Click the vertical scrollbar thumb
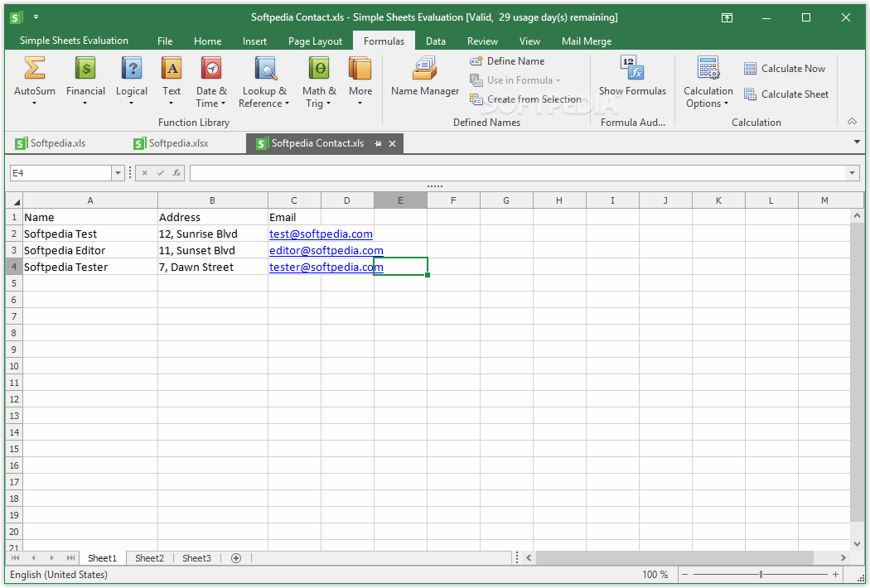This screenshot has width=870, height=588. point(857,372)
